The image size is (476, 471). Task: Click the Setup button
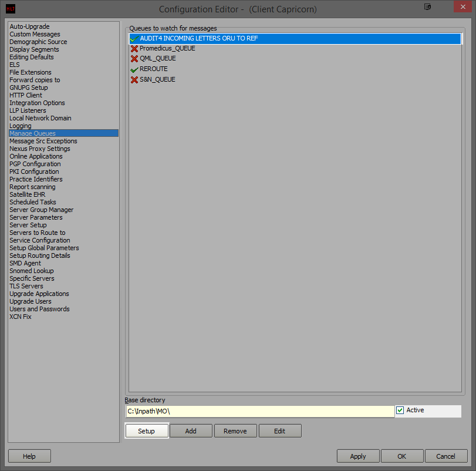point(147,431)
